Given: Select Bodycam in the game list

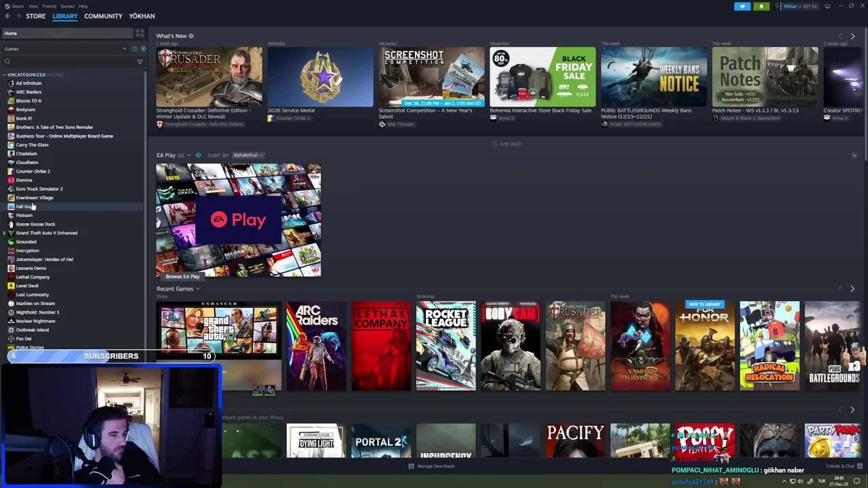Looking at the screenshot, I should coord(25,110).
